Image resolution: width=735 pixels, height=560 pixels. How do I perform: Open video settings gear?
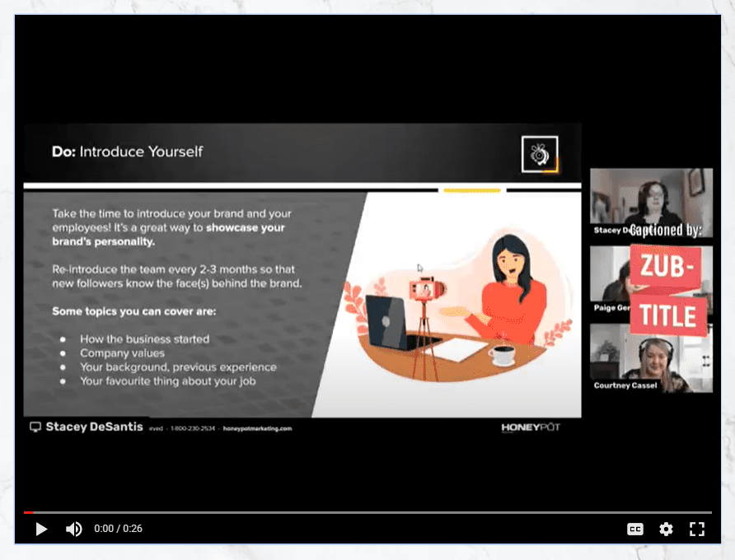click(666, 529)
